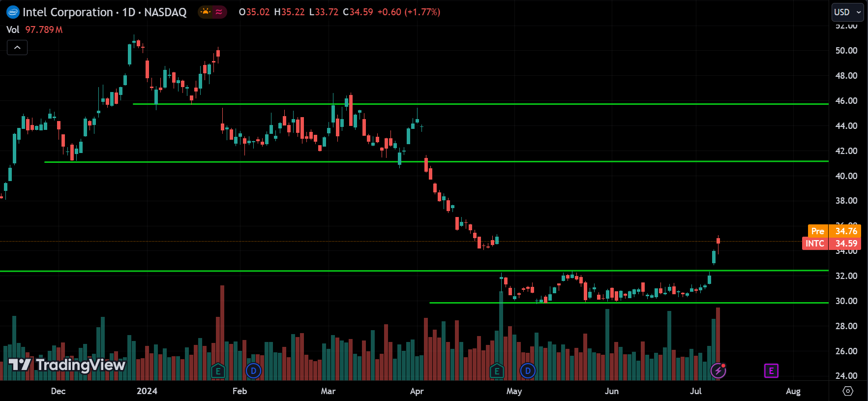The width and height of the screenshot is (868, 401).
Task: Click the Pre 34.76 price label
Action: [x=835, y=231]
